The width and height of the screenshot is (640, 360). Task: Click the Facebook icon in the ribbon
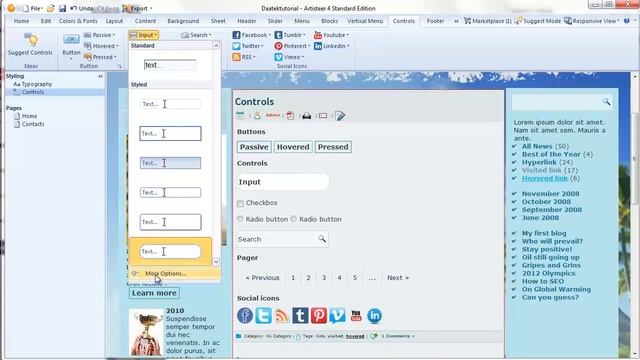coord(236,35)
